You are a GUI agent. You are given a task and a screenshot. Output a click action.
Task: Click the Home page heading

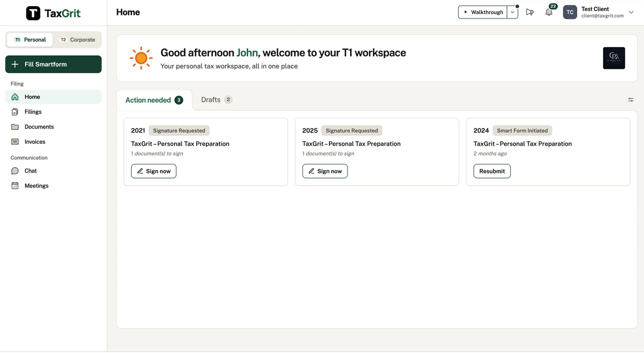click(x=128, y=12)
